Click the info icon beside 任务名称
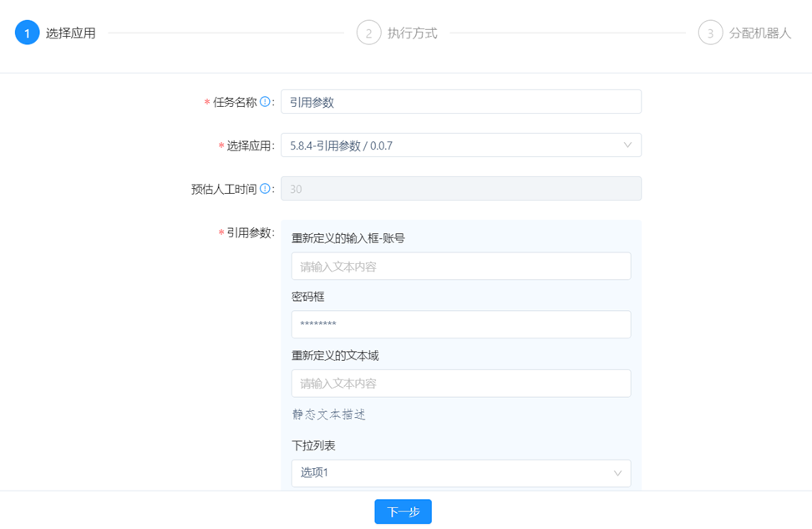The width and height of the screenshot is (812, 529). point(265,102)
